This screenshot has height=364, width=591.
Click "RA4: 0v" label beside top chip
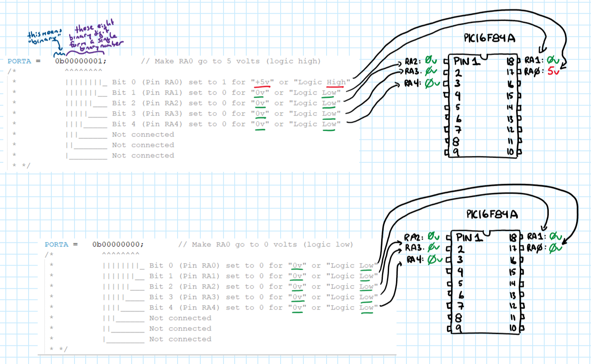tap(422, 83)
